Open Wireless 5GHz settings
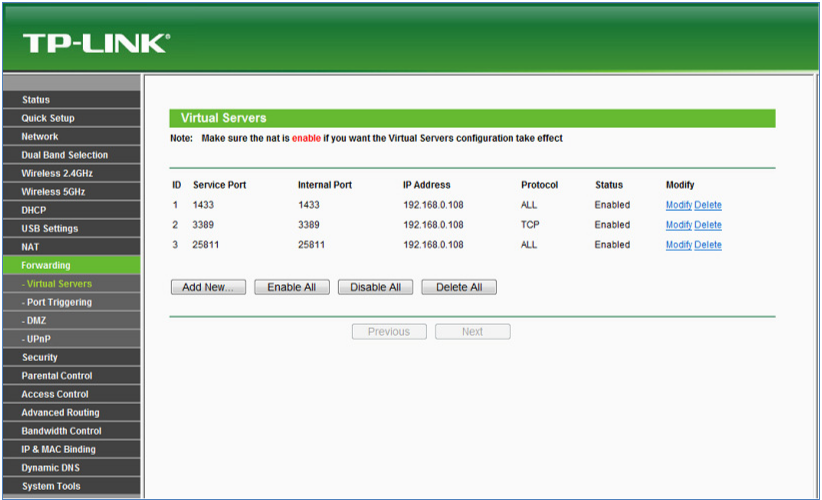This screenshot has height=500, width=822. click(72, 191)
